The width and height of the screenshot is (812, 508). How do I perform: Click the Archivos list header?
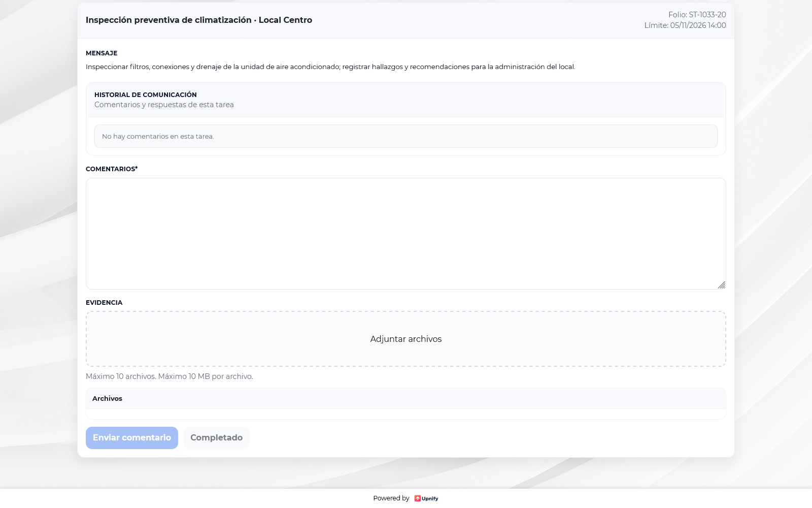[406, 398]
